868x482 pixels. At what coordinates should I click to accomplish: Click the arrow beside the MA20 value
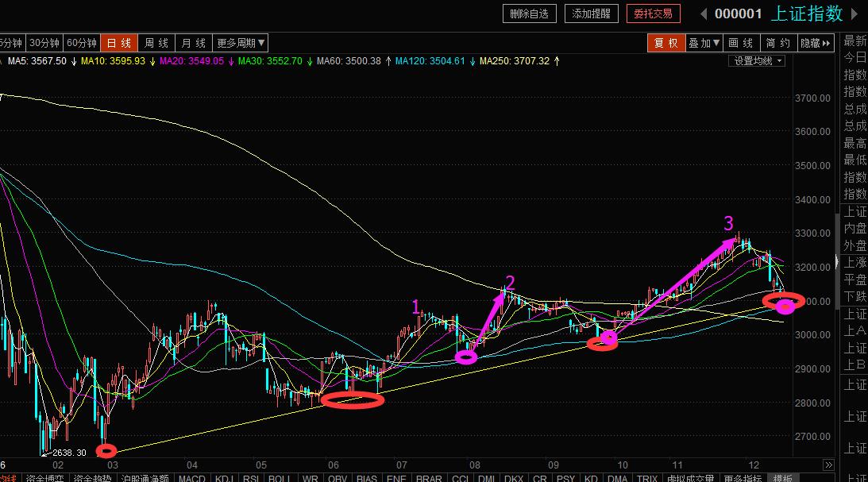pyautogui.click(x=231, y=60)
